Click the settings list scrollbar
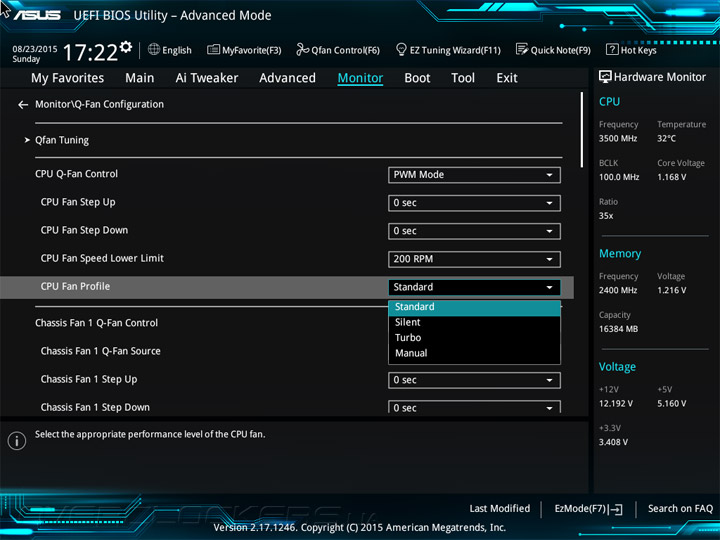Viewport: 720px width, 540px height. pos(582,130)
